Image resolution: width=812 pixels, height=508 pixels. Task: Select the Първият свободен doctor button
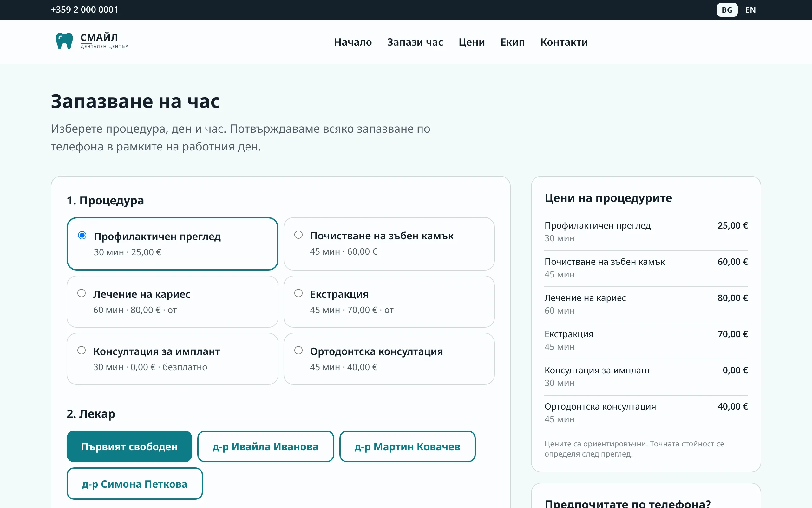(x=129, y=446)
